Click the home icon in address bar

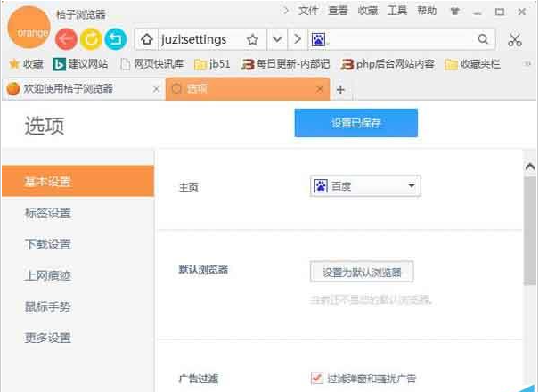(145, 40)
